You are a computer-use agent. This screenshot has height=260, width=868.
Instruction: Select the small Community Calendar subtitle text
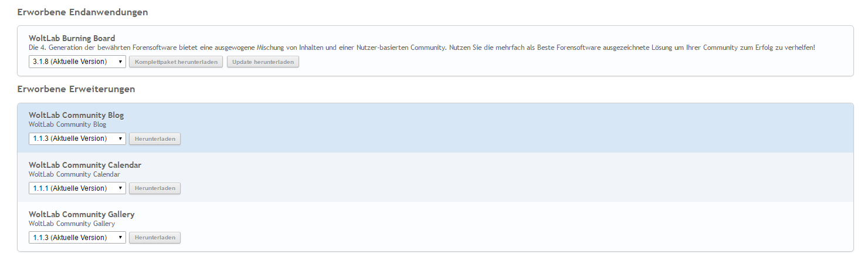(74, 174)
